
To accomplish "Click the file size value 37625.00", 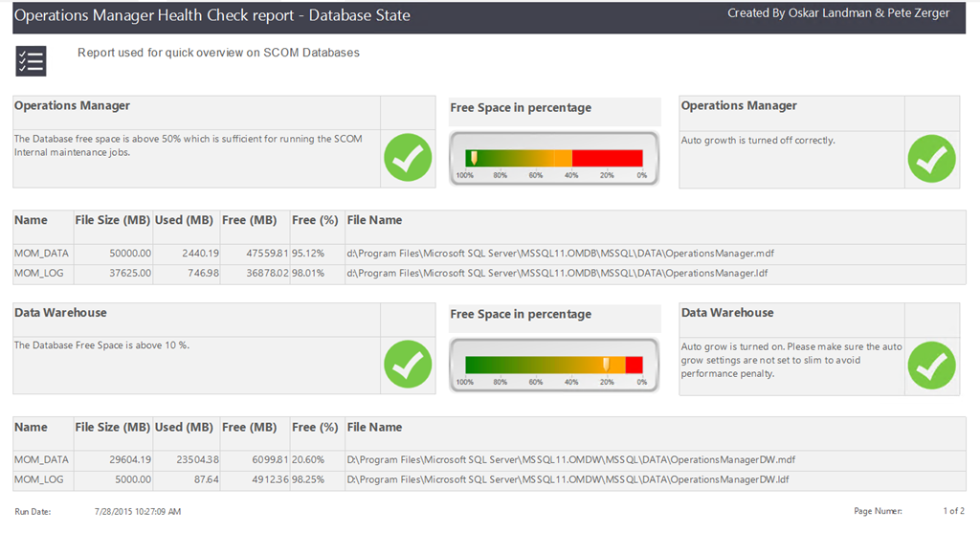I will click(x=130, y=273).
